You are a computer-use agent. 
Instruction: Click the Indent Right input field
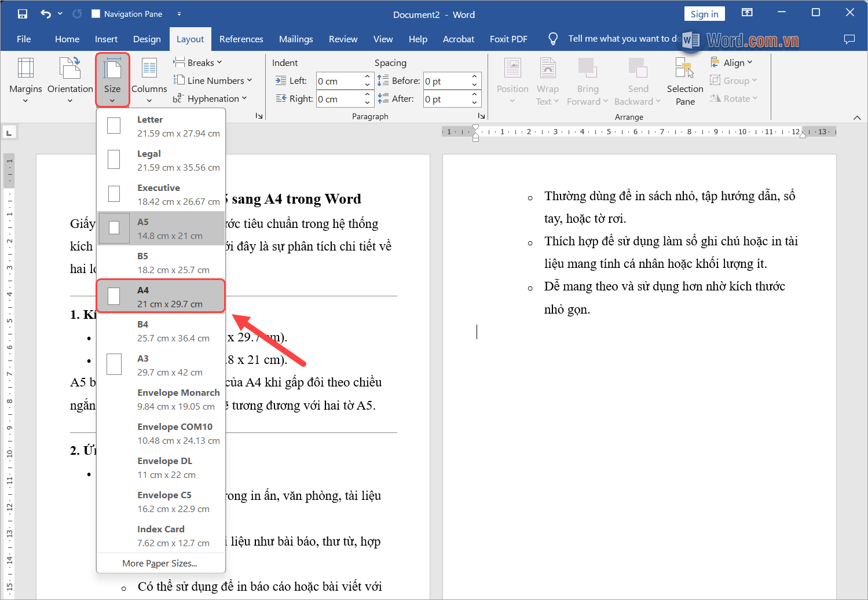click(339, 99)
